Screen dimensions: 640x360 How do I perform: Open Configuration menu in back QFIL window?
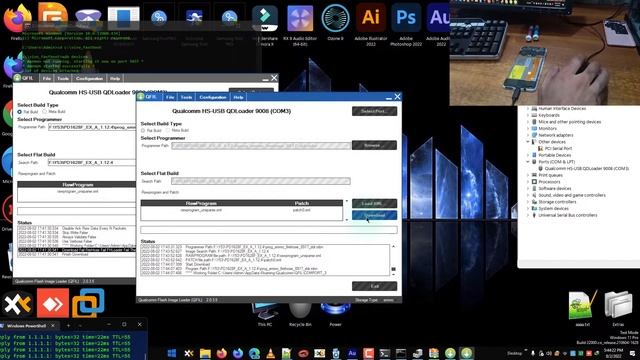(x=89, y=78)
